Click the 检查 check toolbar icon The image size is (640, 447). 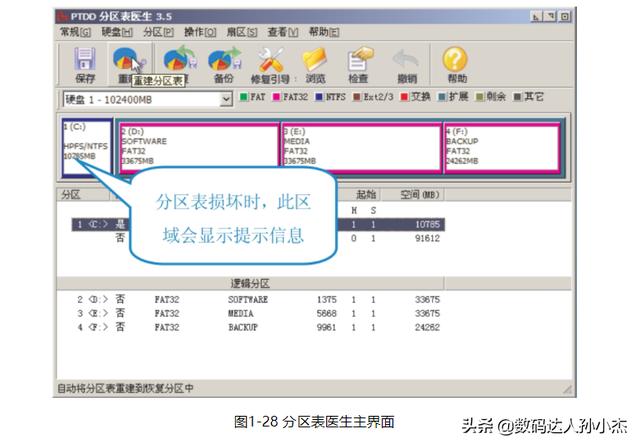coord(360,59)
